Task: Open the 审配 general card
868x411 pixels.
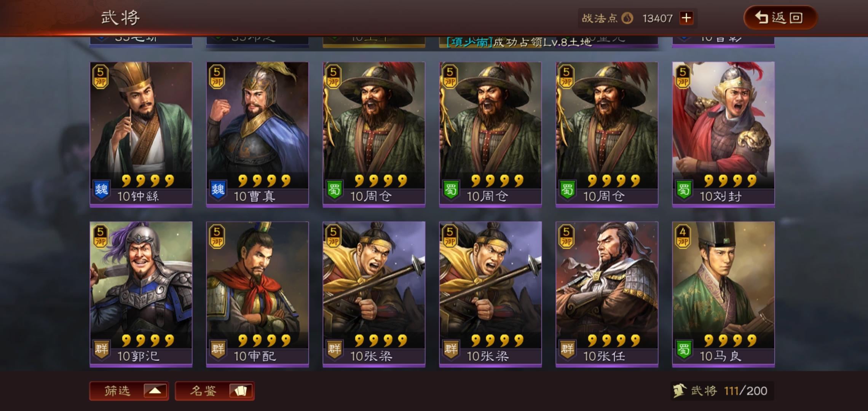Action: tap(257, 294)
